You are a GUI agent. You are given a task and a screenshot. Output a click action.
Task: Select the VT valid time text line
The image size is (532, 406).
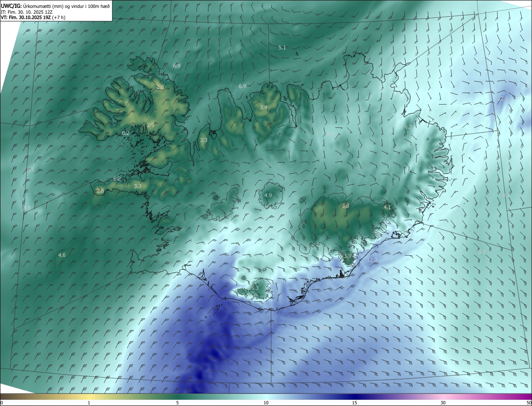[33, 17]
